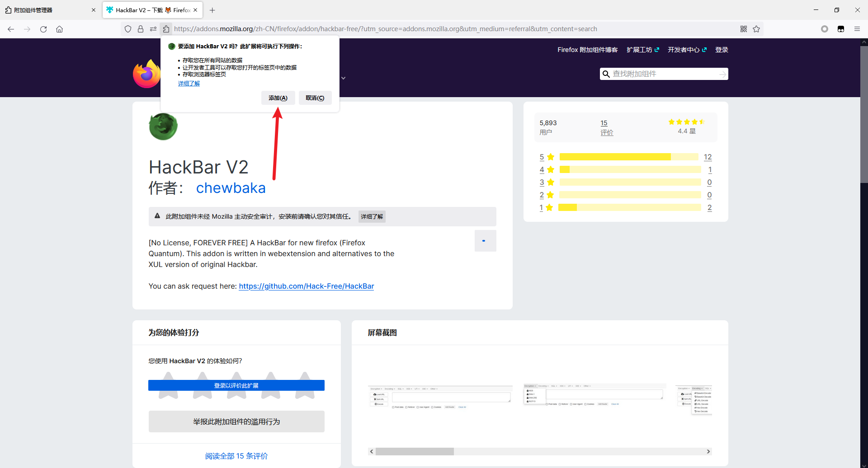Click the HackBar V2 title heading

[x=198, y=167]
